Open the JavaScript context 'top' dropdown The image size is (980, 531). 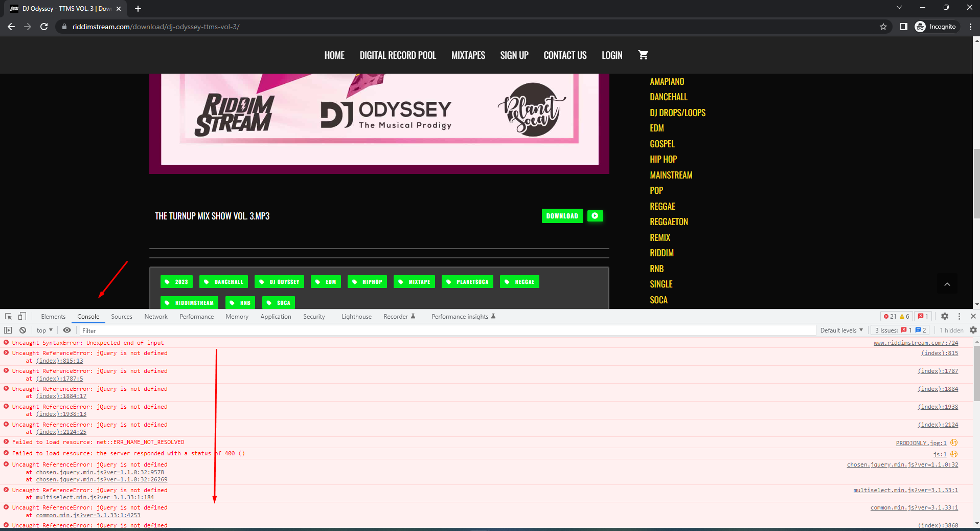click(x=44, y=330)
